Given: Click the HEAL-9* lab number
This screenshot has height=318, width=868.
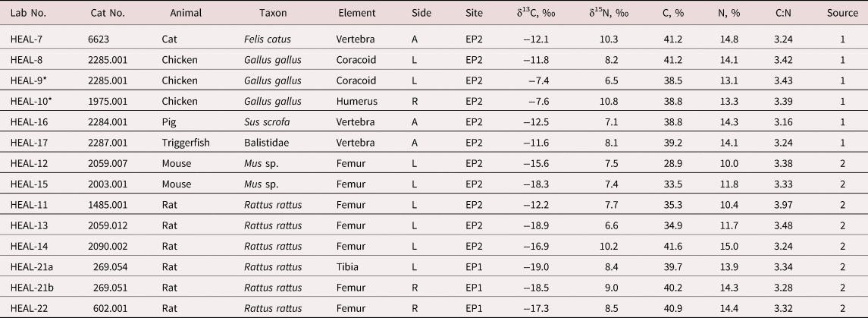Looking at the screenshot, I should click(27, 81).
